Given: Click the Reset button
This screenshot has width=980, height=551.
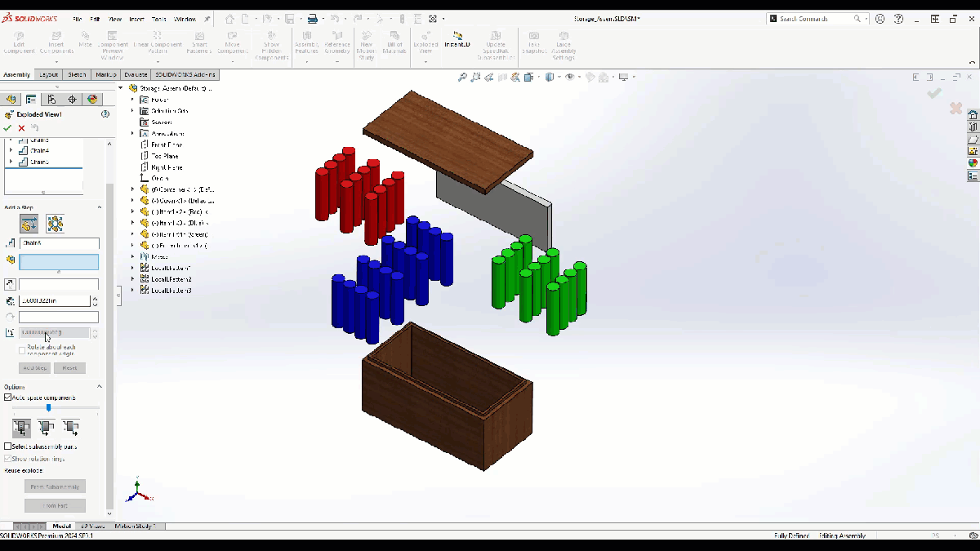Looking at the screenshot, I should tap(69, 368).
